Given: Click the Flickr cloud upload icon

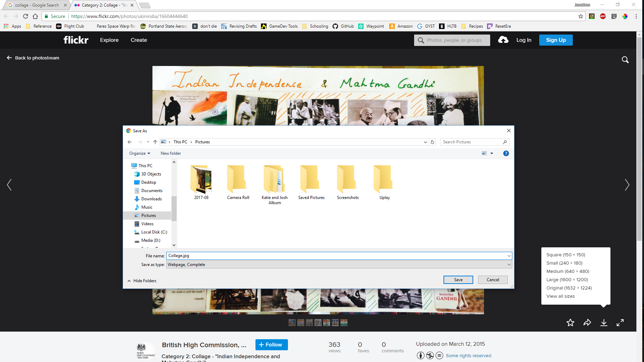Looking at the screenshot, I should 503,40.
